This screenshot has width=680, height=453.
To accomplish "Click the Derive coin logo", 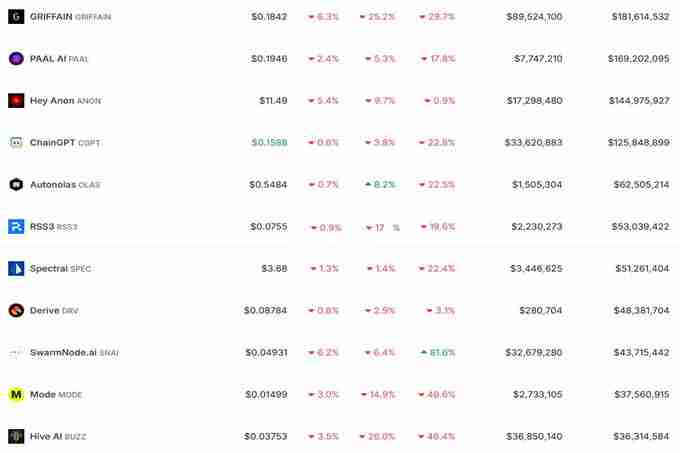I will pos(16,311).
